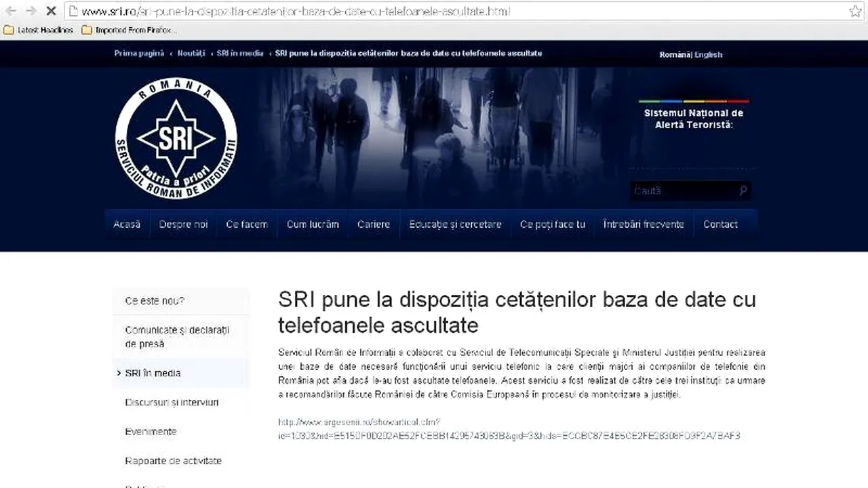Image resolution: width=868 pixels, height=488 pixels.
Task: Click the search magnifier icon
Action: [743, 190]
